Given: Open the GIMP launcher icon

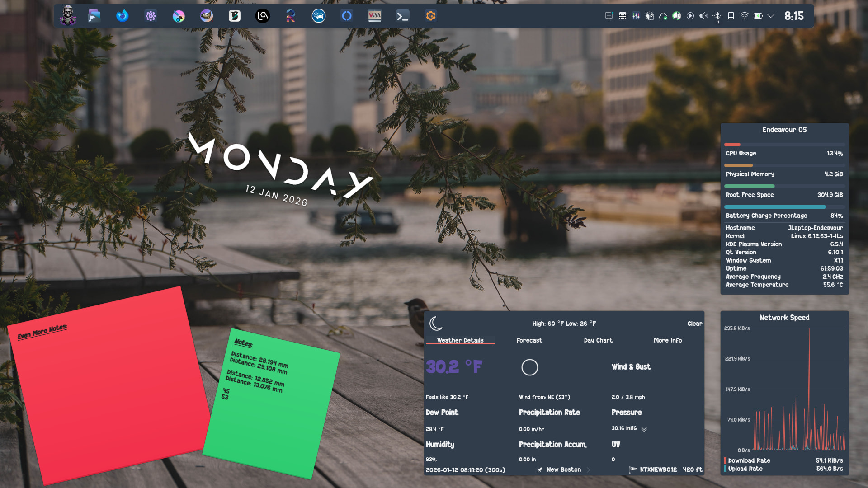Looking at the screenshot, I should (x=207, y=16).
